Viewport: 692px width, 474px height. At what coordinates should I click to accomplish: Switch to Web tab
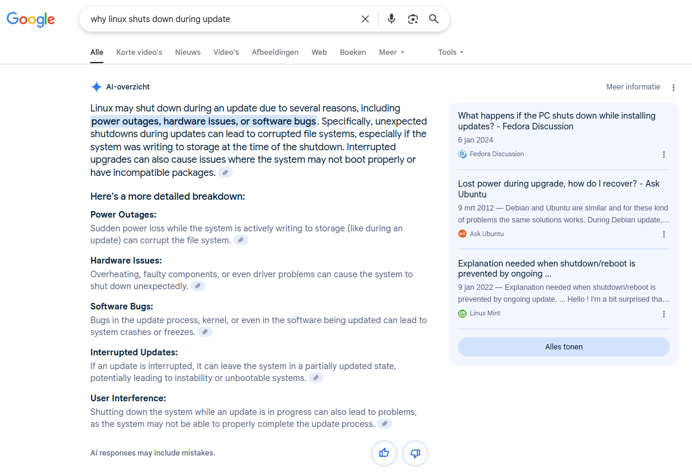[319, 52]
